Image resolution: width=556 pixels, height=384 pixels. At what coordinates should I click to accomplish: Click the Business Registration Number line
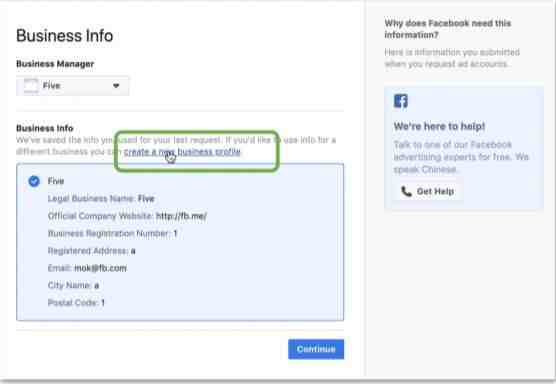112,233
